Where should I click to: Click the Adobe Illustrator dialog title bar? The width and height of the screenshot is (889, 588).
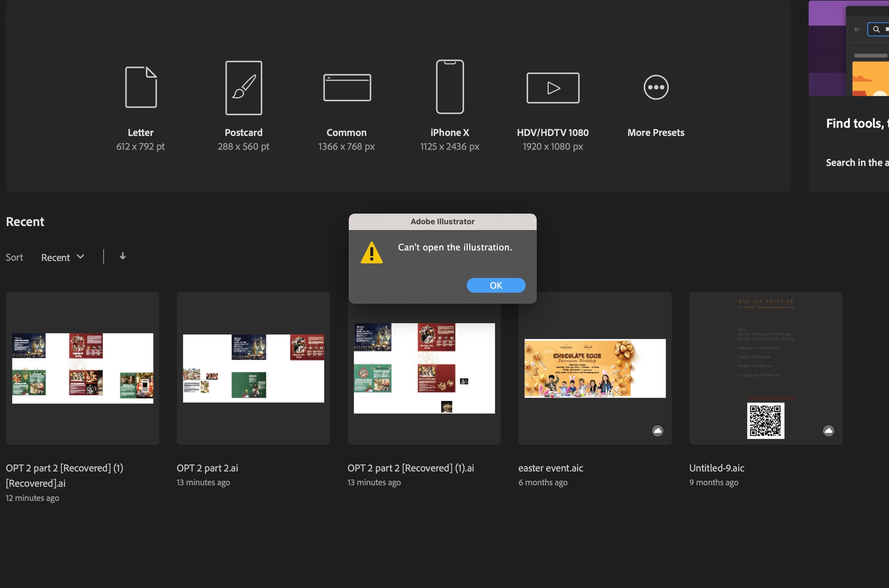[442, 222]
